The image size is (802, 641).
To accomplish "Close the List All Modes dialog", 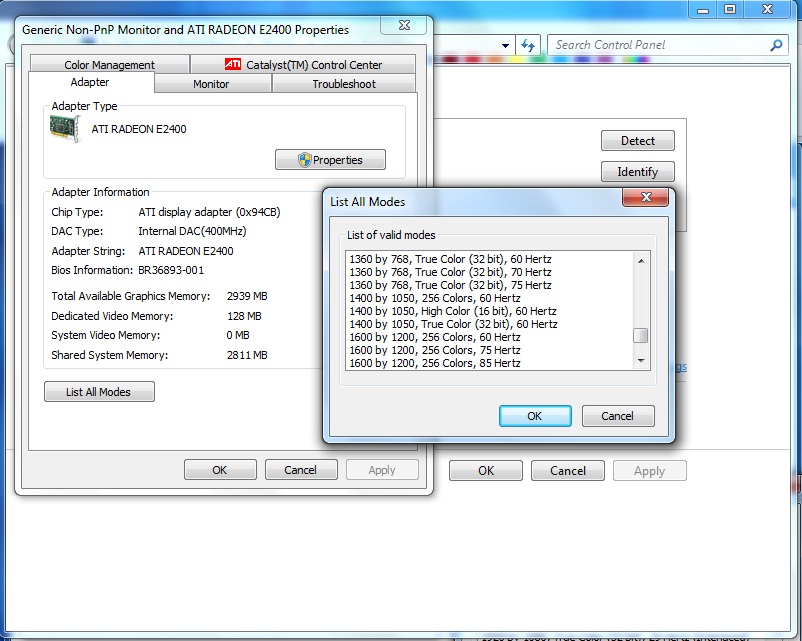I will [x=645, y=197].
